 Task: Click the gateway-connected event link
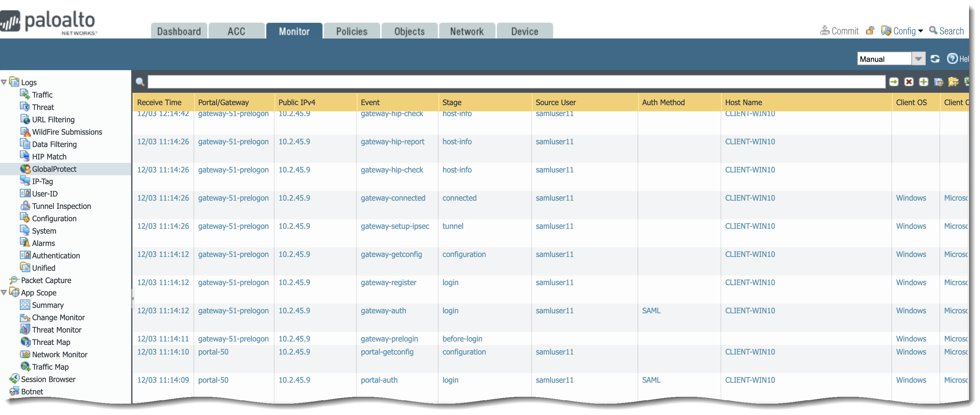(x=393, y=198)
